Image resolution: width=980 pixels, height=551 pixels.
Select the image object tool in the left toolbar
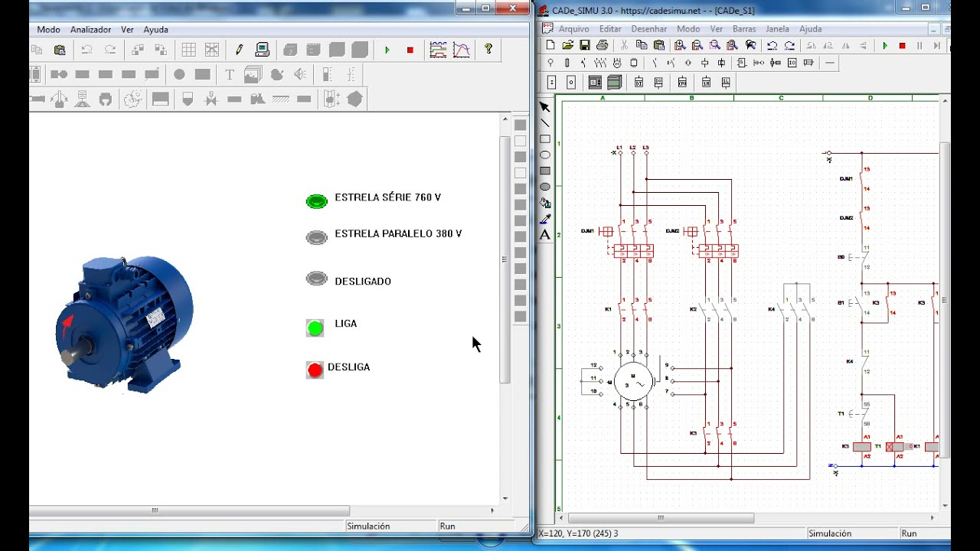pyautogui.click(x=253, y=74)
